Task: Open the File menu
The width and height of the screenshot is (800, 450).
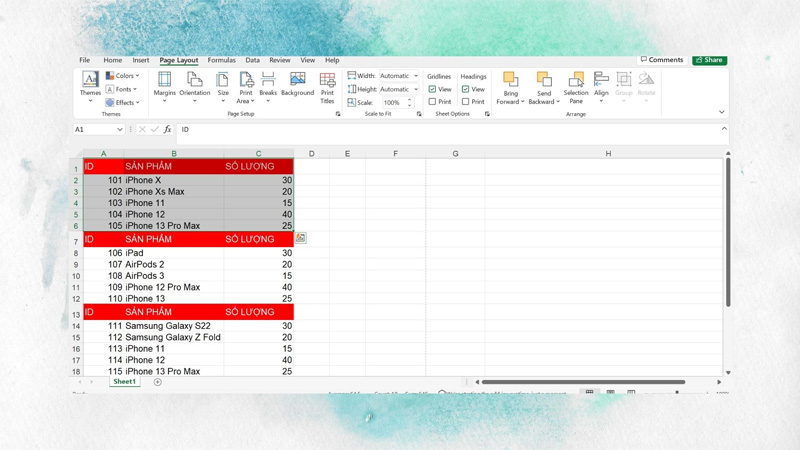Action: click(x=85, y=60)
